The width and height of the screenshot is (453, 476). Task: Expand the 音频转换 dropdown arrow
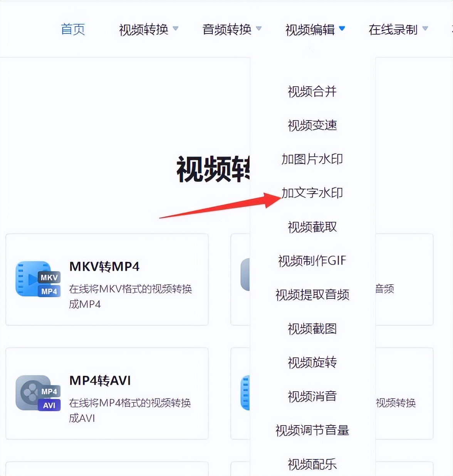[259, 28]
